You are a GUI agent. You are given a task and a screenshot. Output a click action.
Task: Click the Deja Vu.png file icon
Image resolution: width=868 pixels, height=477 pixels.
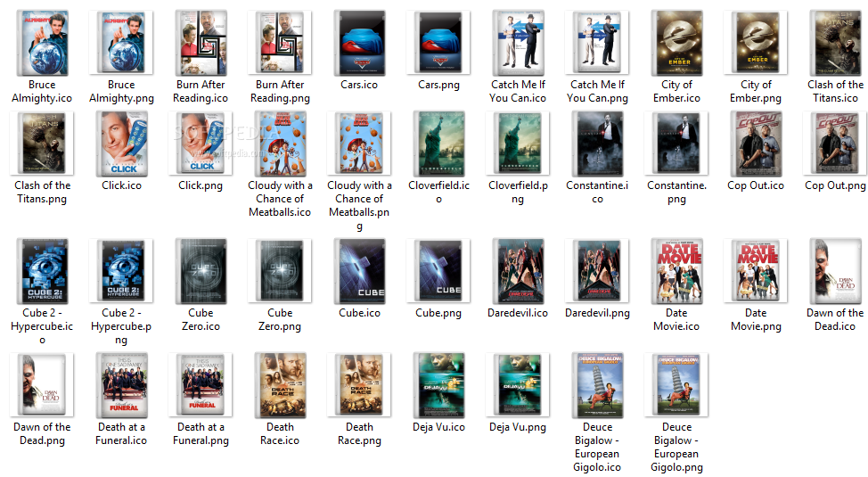[x=518, y=385]
